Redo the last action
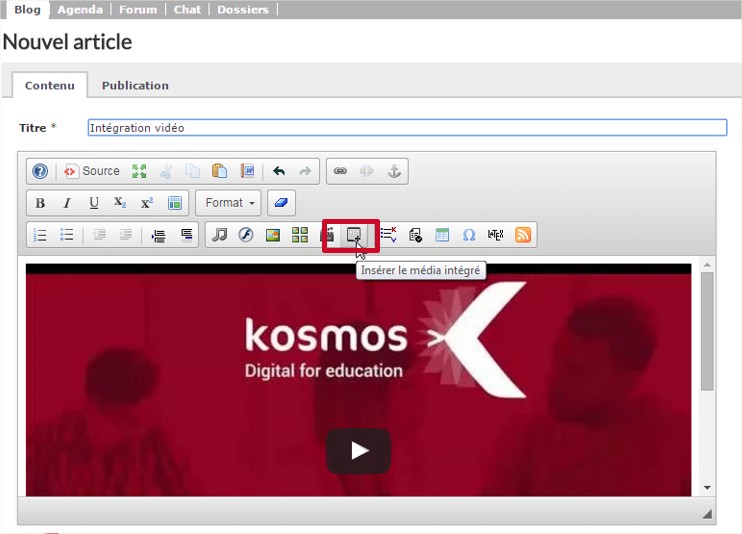Screen dimensions: 742x534 point(305,171)
